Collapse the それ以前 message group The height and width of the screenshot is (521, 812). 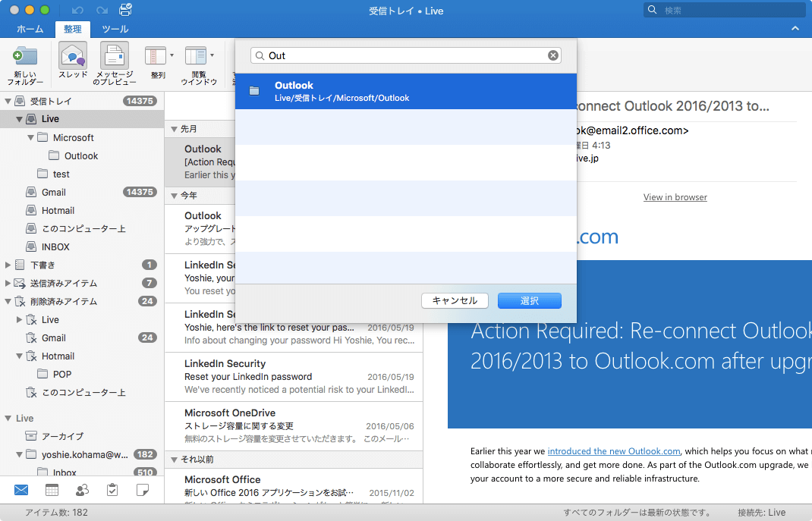pyautogui.click(x=174, y=460)
